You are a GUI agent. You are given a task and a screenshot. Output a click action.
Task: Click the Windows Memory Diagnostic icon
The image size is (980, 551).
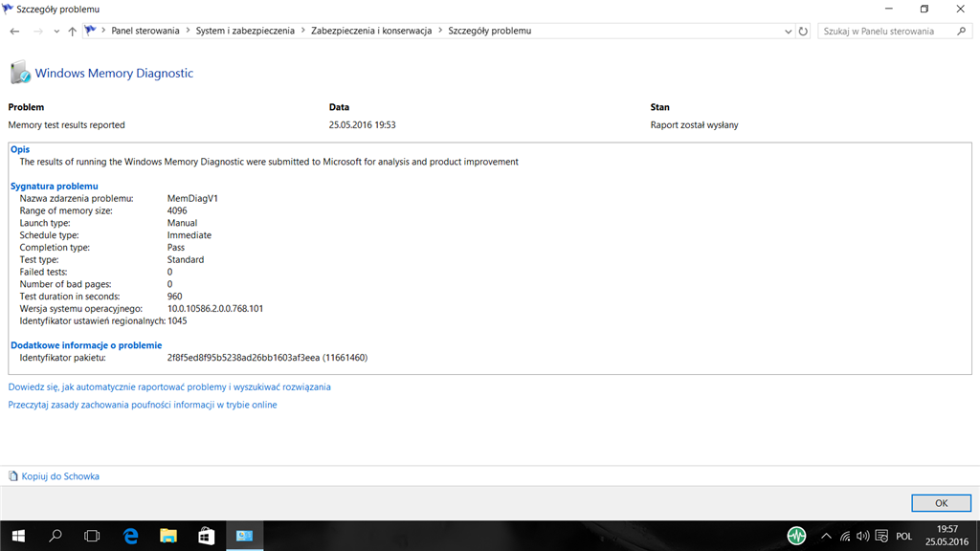tap(20, 73)
